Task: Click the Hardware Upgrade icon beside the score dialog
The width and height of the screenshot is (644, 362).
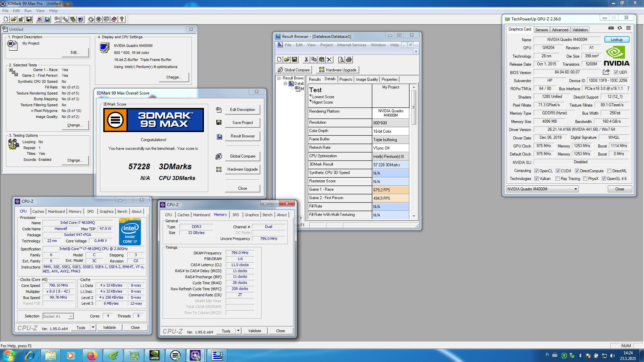Action: pyautogui.click(x=219, y=169)
